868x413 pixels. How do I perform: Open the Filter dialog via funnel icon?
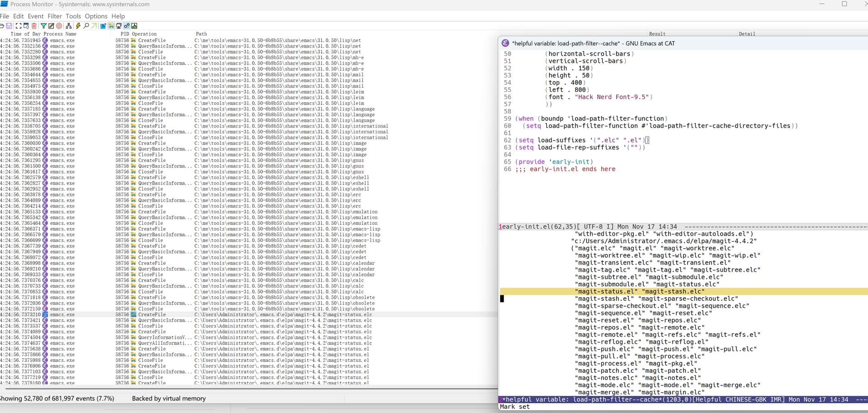43,26
